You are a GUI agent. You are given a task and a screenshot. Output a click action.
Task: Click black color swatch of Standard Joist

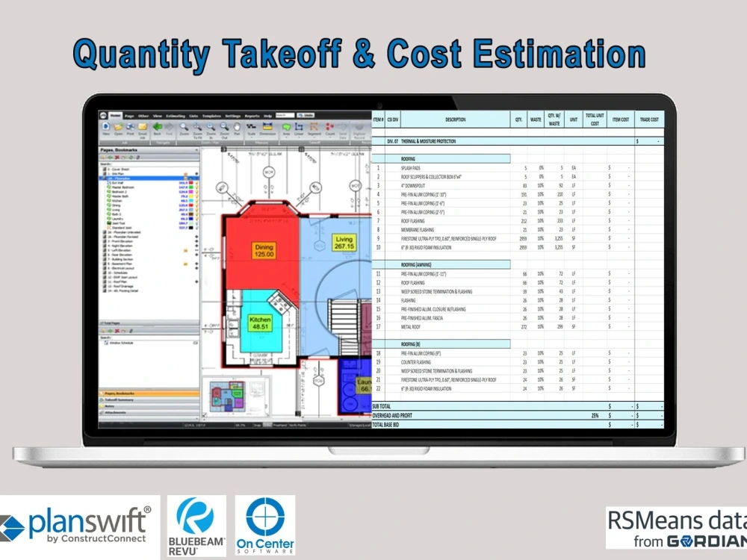[190, 228]
